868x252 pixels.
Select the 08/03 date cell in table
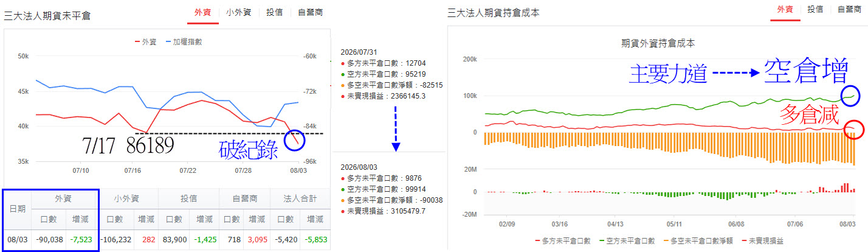coord(18,239)
